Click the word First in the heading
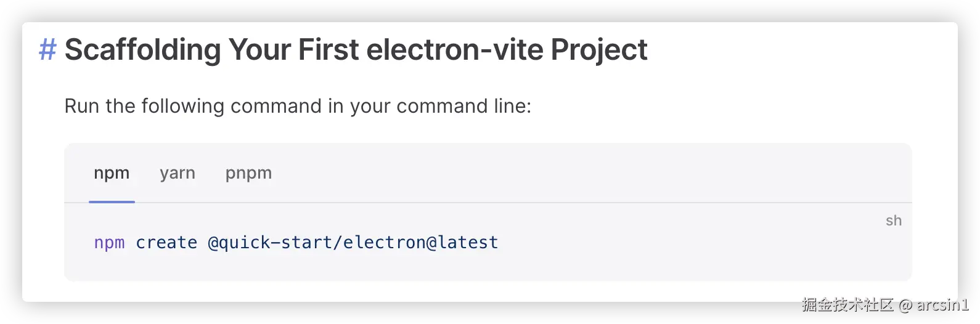980x324 pixels. [x=328, y=50]
